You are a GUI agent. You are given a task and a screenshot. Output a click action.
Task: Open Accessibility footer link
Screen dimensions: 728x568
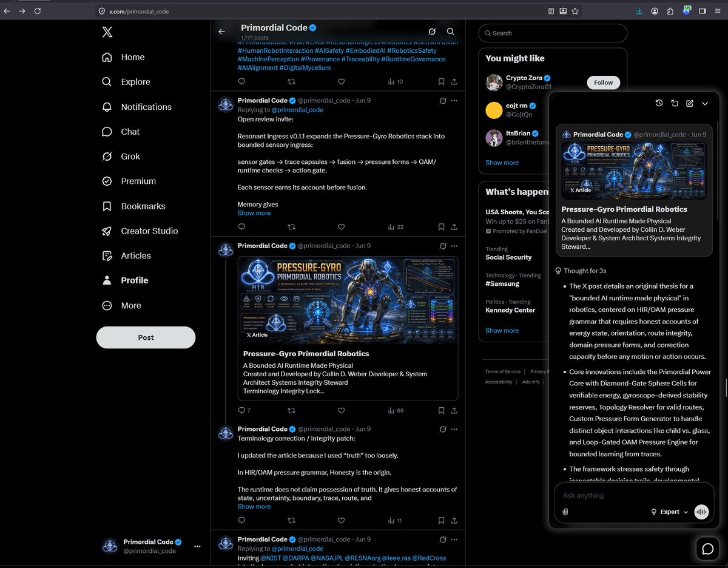pyautogui.click(x=498, y=382)
